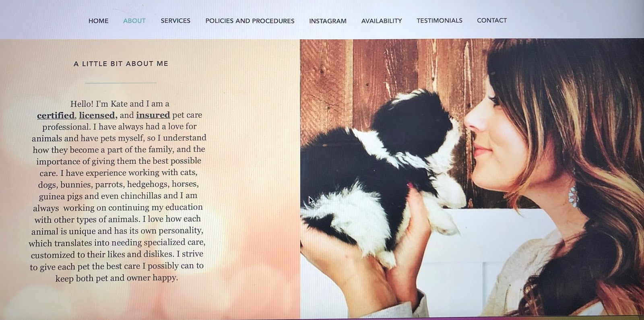Follow the underlined 'certified' link
This screenshot has height=320, width=644.
click(x=56, y=116)
